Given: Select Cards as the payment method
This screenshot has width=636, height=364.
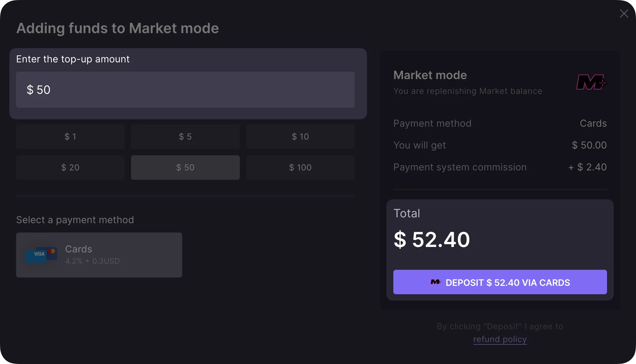Looking at the screenshot, I should click(x=99, y=255).
